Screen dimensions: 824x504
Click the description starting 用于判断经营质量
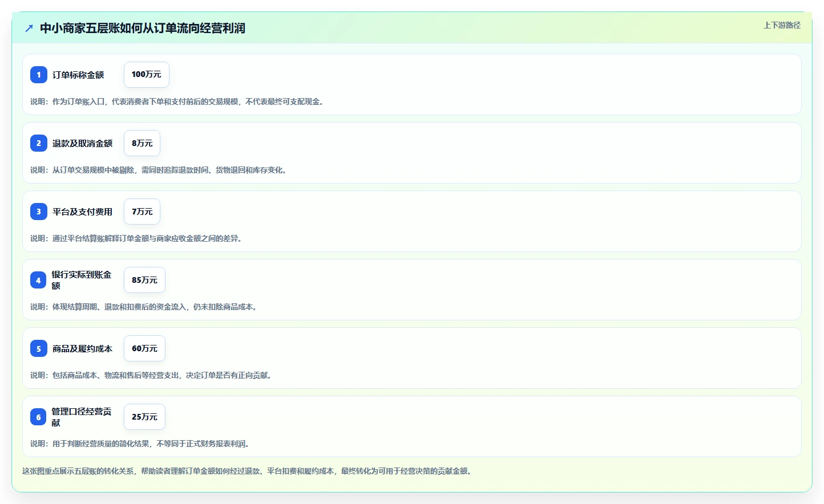(x=140, y=444)
